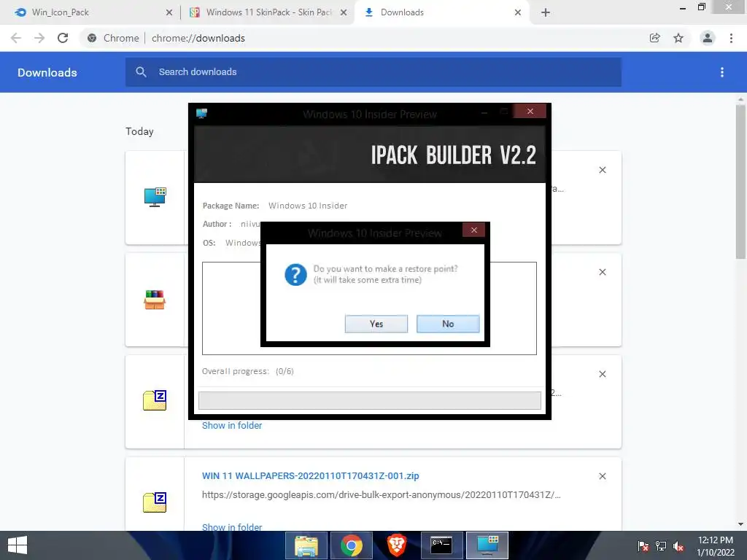Remove the WinRAR archive download entry
Image resolution: width=747 pixels, height=560 pixels.
(x=602, y=272)
